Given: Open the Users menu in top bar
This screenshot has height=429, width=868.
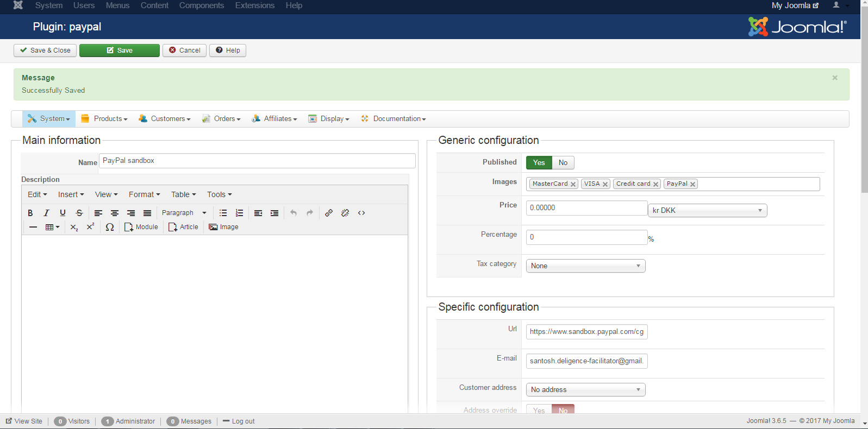Looking at the screenshot, I should click(x=84, y=5).
